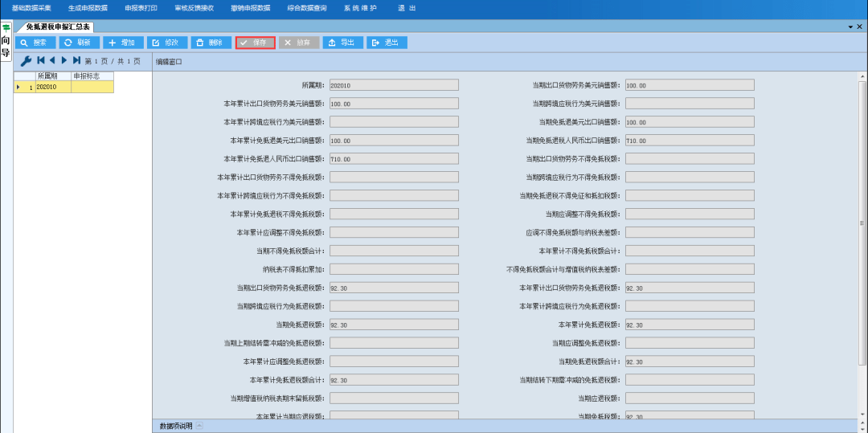Open the 综合数据查询 menu
Viewport: 868px width, 433px height.
tap(307, 8)
